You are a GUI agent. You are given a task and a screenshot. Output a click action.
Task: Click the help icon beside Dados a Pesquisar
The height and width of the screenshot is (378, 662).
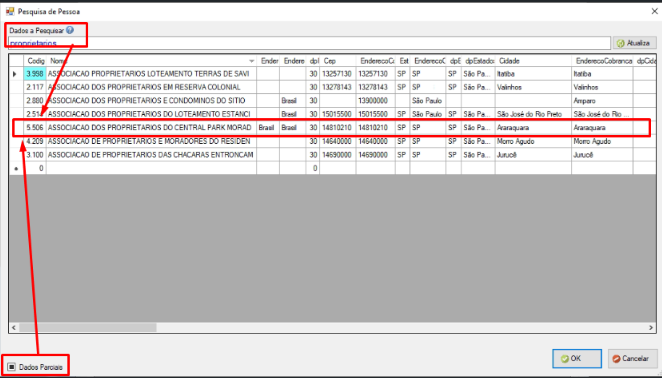[x=70, y=30]
